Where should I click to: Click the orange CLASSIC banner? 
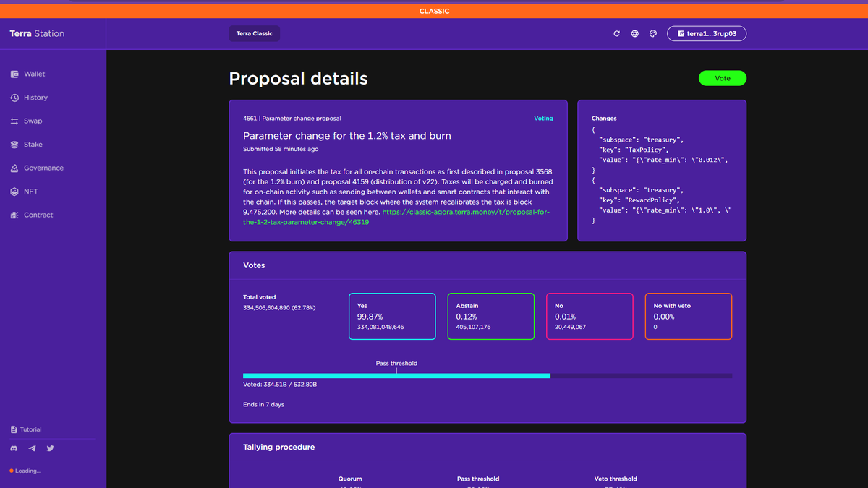pos(434,11)
